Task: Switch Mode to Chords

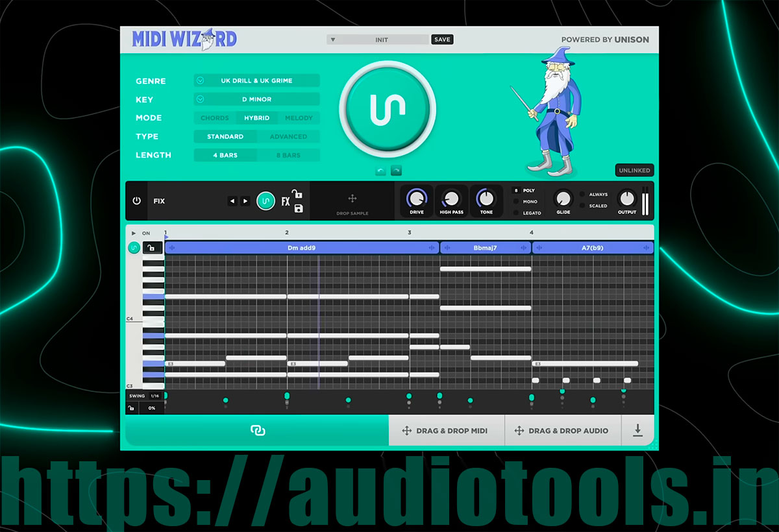Action: tap(214, 118)
